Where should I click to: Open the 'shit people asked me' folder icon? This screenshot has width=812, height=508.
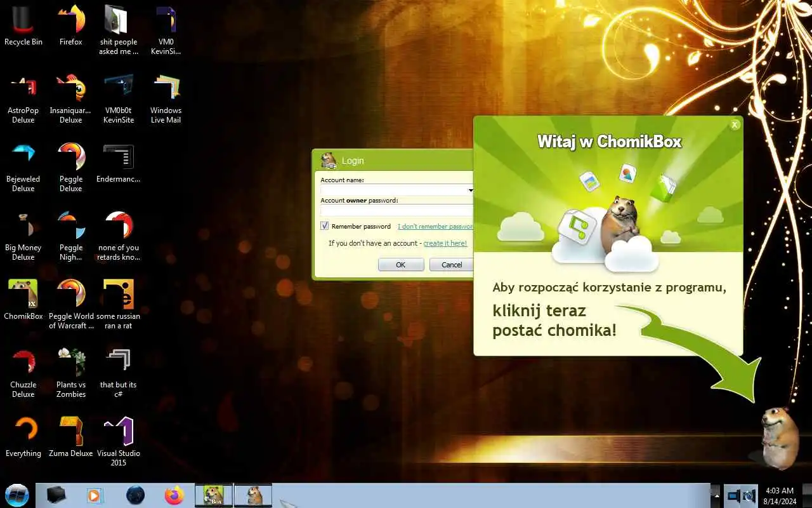[118, 30]
